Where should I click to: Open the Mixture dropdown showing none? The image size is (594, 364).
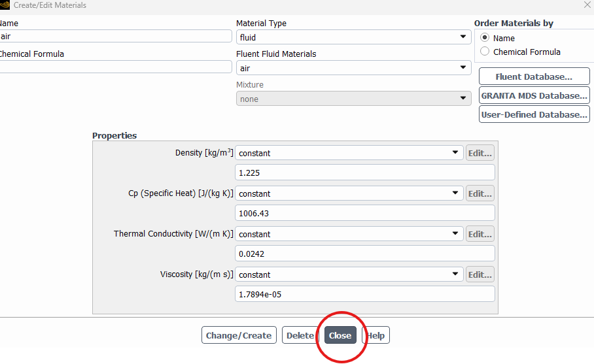[x=353, y=99]
